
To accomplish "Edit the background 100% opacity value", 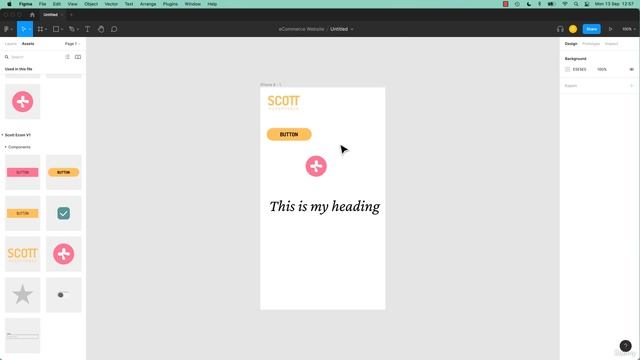I will click(602, 69).
